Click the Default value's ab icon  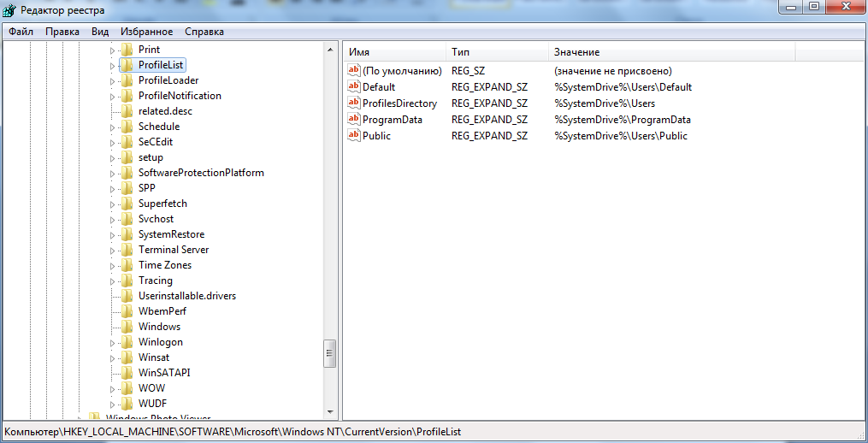coord(354,86)
